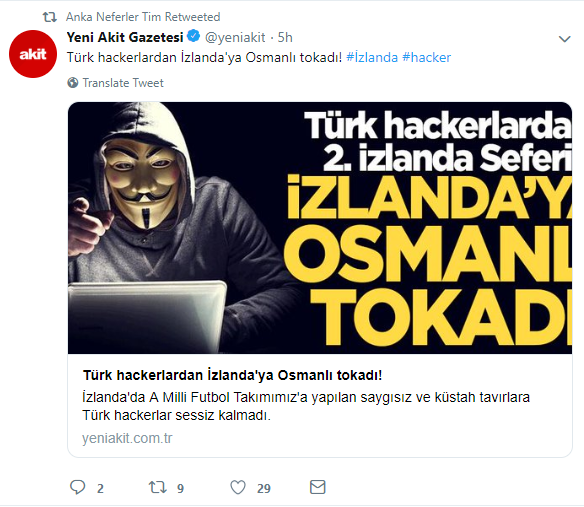Open Anka Neferler Tim Retweeted link

[x=143, y=17]
